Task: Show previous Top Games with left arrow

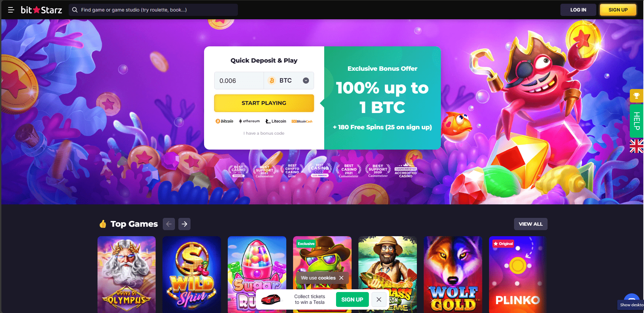Action: 169,224
